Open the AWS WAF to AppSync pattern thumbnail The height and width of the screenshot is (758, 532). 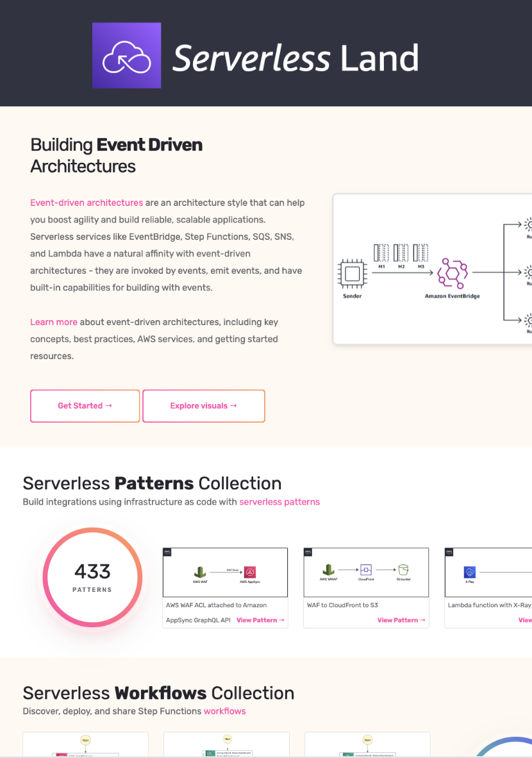tap(225, 573)
